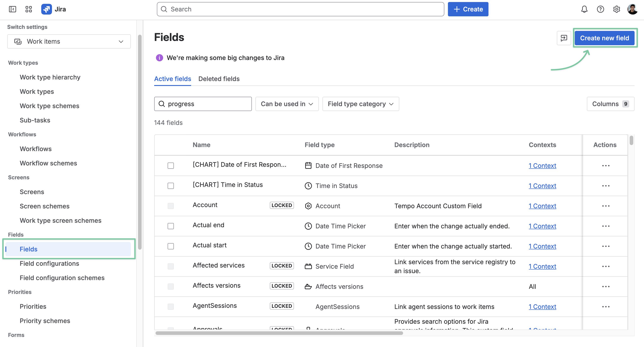The image size is (644, 347).
Task: Open the app switcher grid icon
Action: [29, 9]
